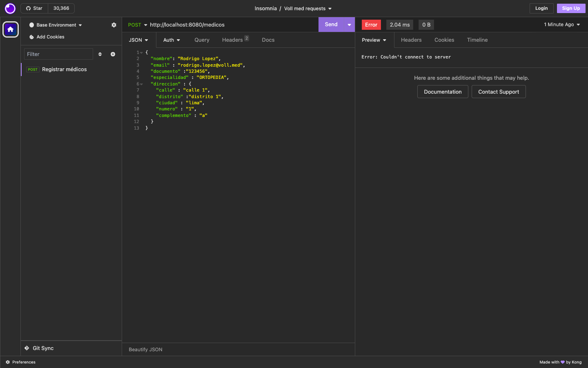This screenshot has width=588, height=368.
Task: Collapse the JSON fold arrow on line 1
Action: (141, 53)
